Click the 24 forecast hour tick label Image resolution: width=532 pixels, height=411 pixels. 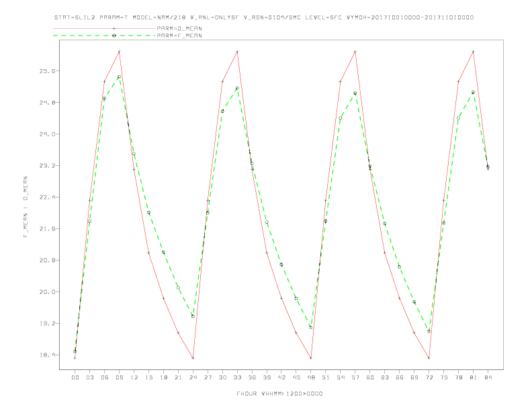(193, 377)
